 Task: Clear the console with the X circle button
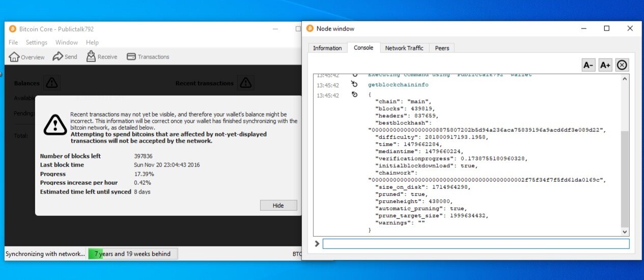622,65
